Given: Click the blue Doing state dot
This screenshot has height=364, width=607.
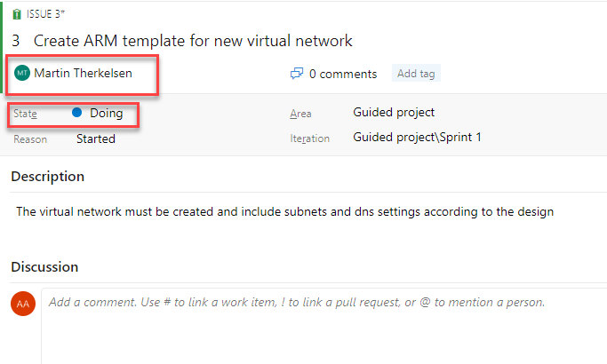Looking at the screenshot, I should pyautogui.click(x=77, y=113).
